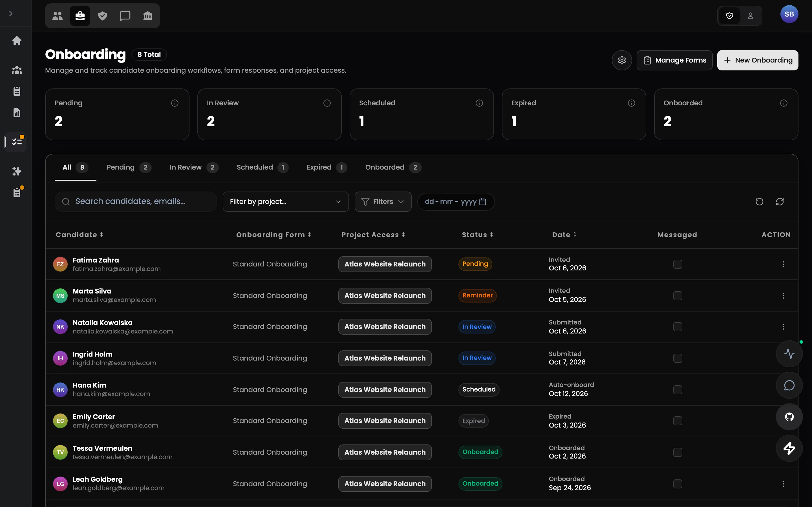Open the briefcase icon in top toolbar
812x507 pixels.
click(80, 16)
